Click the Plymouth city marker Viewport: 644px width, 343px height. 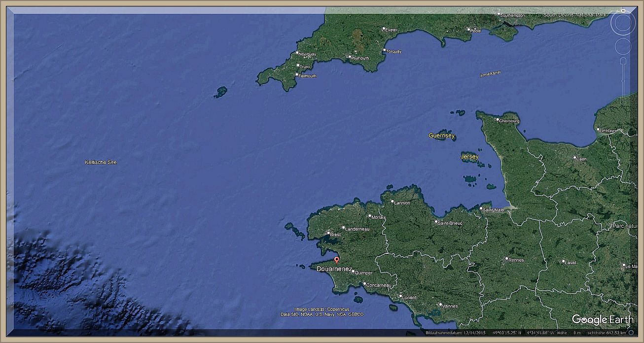tap(350, 57)
